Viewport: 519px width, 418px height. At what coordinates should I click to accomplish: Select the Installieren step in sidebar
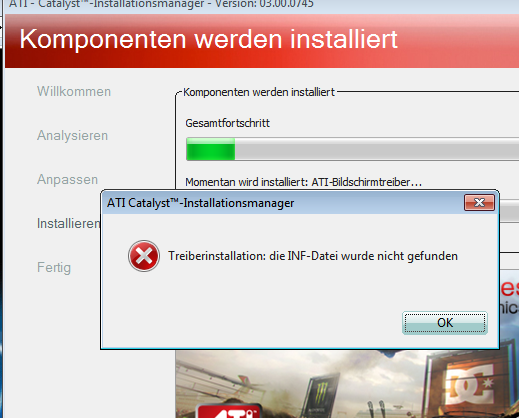point(68,223)
